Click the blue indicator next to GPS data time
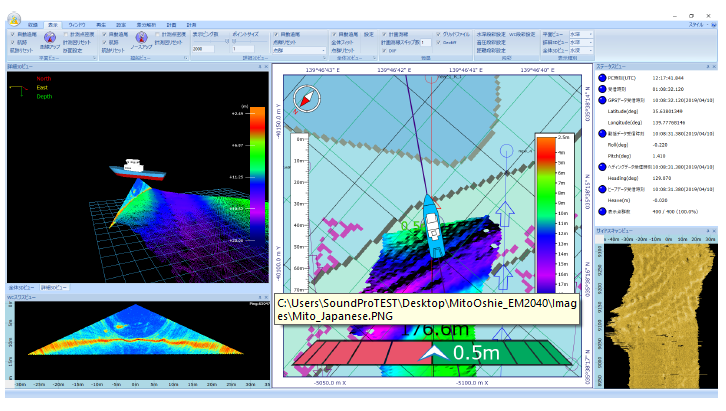 point(602,101)
